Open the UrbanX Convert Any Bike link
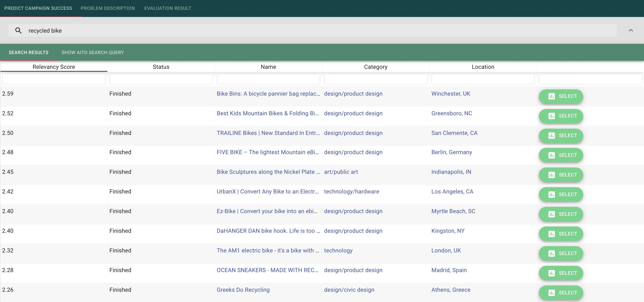The height and width of the screenshot is (302, 644). (x=268, y=192)
